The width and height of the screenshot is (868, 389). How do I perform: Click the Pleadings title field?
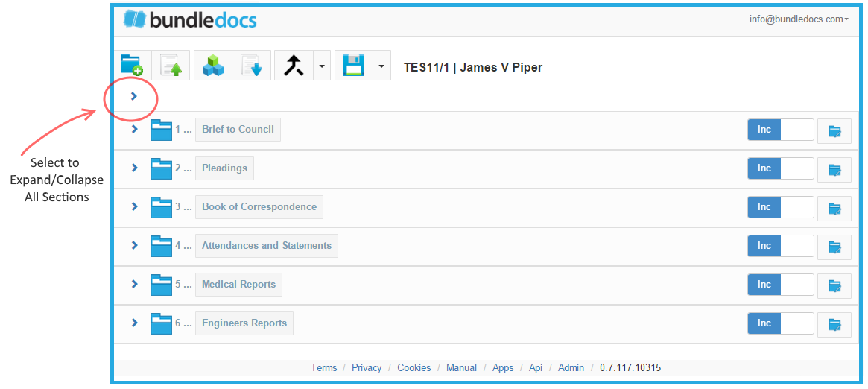pos(225,168)
